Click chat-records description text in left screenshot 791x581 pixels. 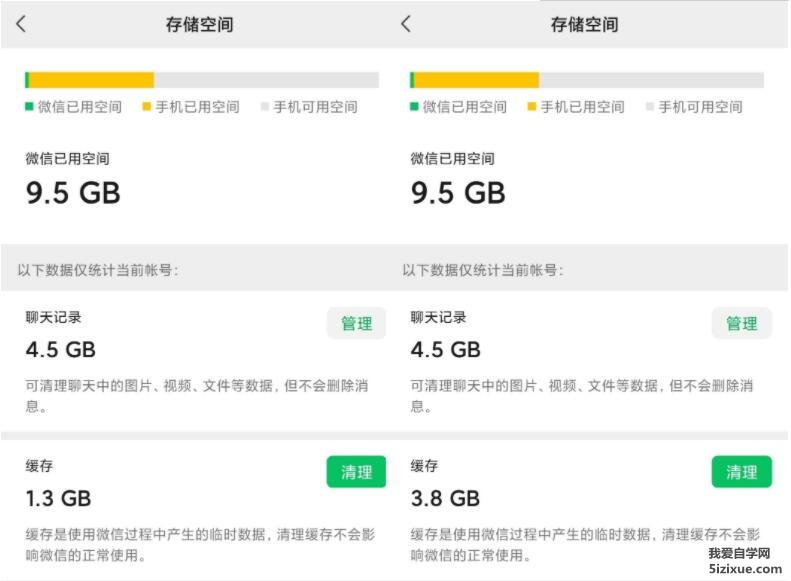[197, 396]
